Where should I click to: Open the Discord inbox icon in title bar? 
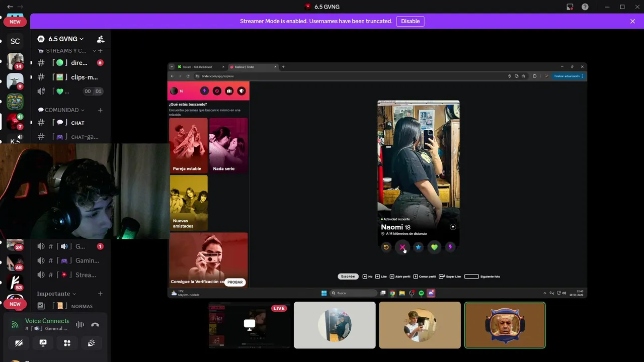pos(570,7)
